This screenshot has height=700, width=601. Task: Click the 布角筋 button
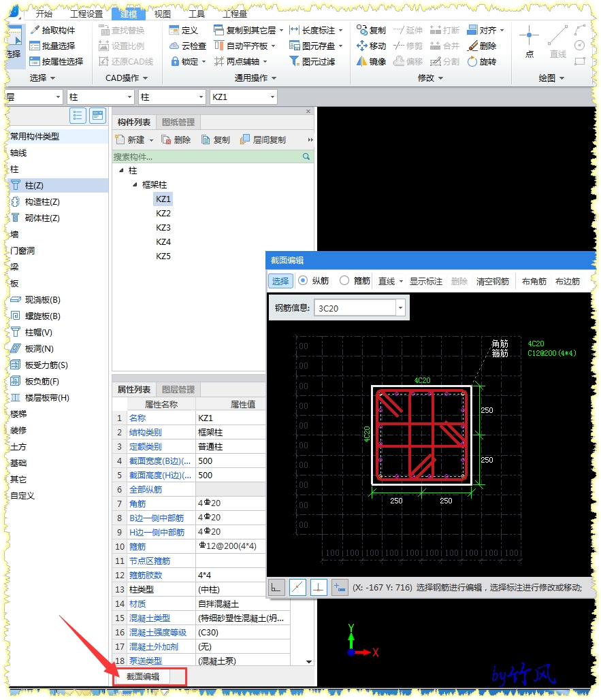pyautogui.click(x=534, y=281)
